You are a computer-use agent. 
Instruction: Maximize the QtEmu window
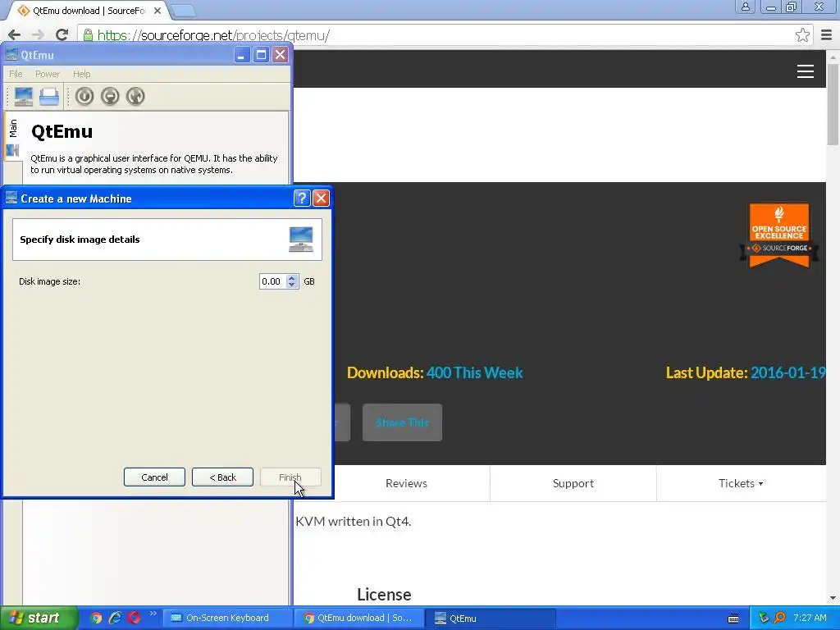point(261,55)
